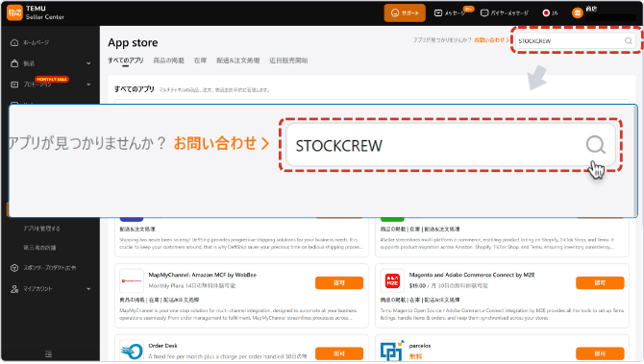Open スポンサープロダクト広告 in the sidebar

pyautogui.click(x=44, y=268)
